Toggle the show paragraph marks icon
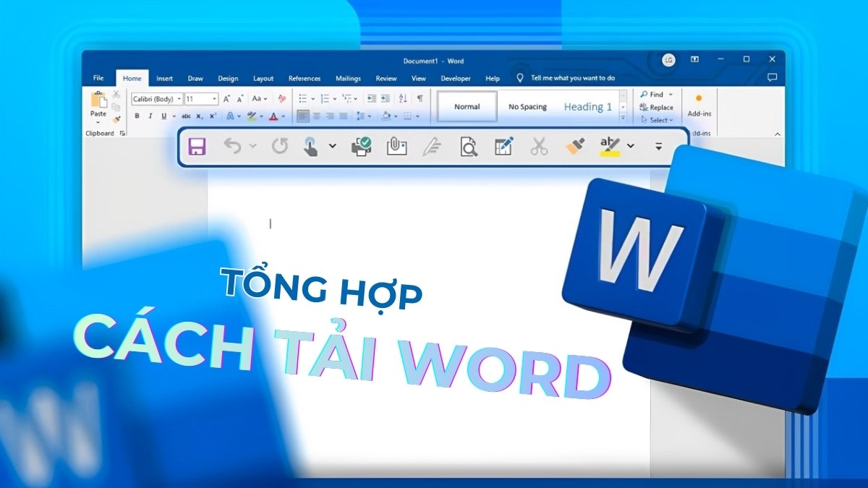This screenshot has height=488, width=868. point(421,98)
